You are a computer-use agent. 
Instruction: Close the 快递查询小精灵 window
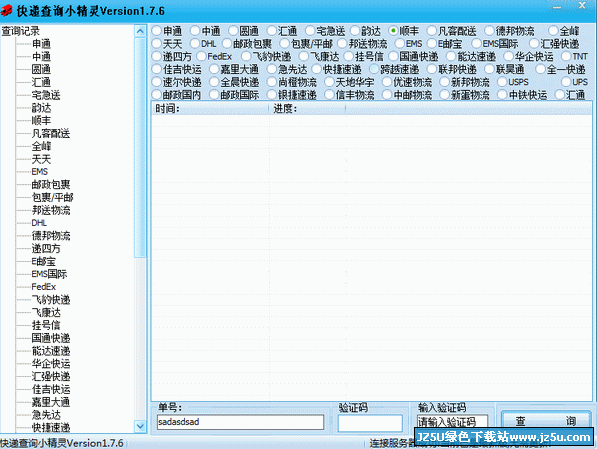(582, 6)
